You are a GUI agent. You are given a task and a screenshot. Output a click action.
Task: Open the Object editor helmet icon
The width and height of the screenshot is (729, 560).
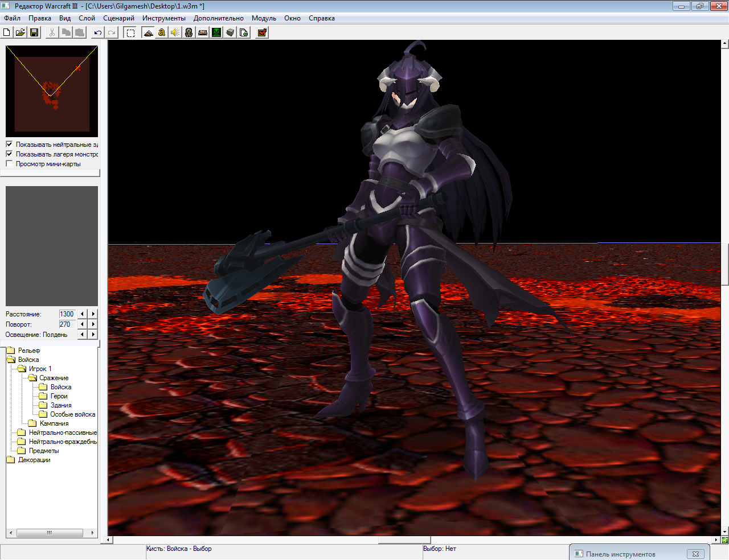click(189, 32)
